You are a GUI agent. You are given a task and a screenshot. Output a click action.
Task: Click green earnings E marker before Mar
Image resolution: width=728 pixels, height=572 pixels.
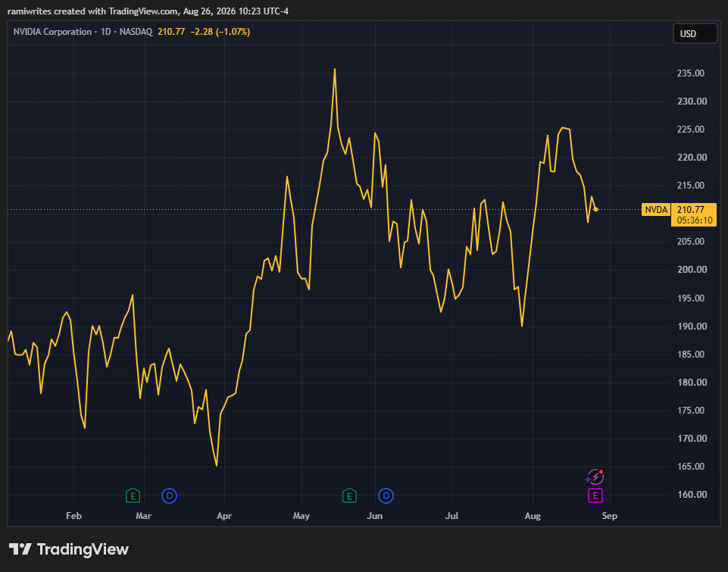133,495
